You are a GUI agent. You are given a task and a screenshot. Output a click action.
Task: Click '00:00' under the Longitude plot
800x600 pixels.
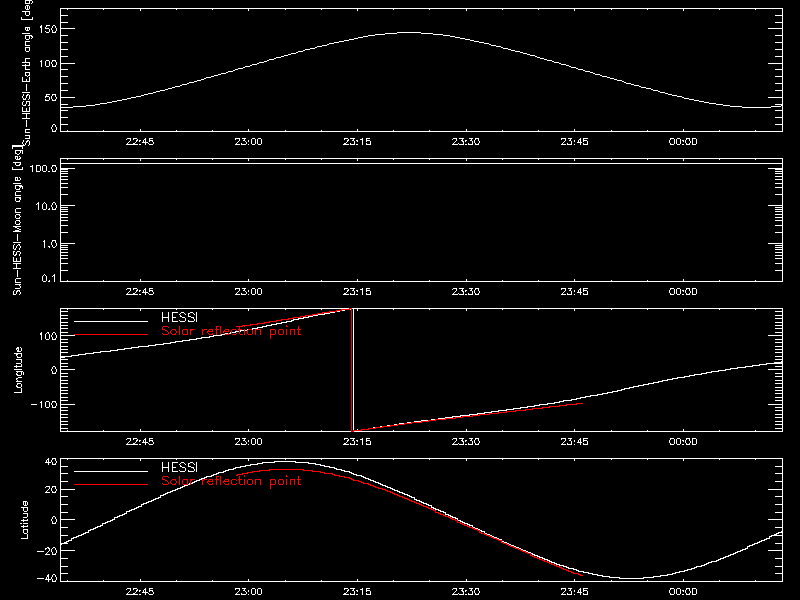pyautogui.click(x=683, y=442)
